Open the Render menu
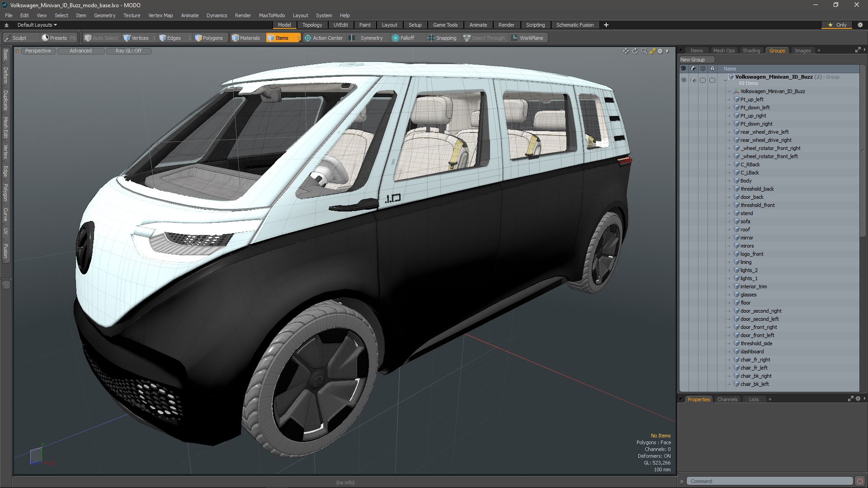Image resolution: width=868 pixels, height=488 pixels. point(243,15)
